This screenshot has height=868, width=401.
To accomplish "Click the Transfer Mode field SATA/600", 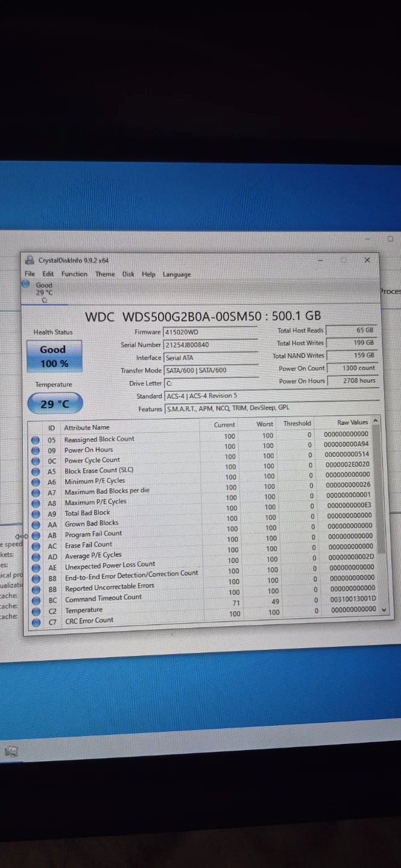I will [210, 370].
